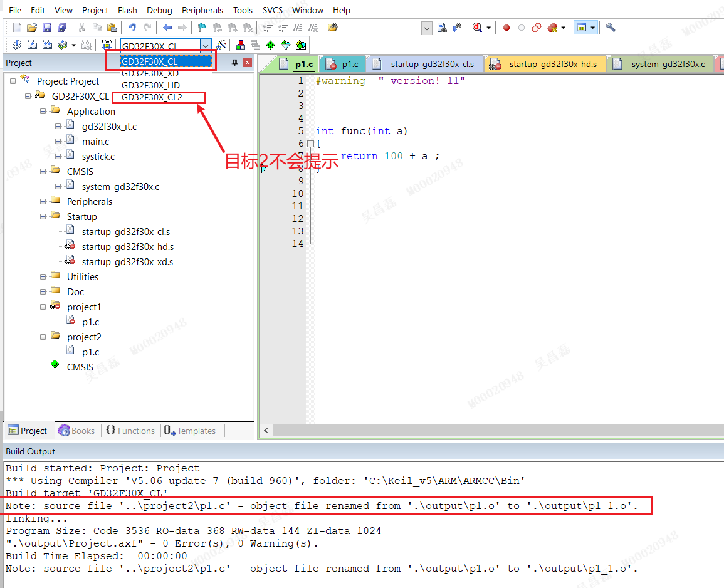Viewport: 724px width, 588px height.
Task: Create a new file with the New icon
Action: [x=17, y=28]
